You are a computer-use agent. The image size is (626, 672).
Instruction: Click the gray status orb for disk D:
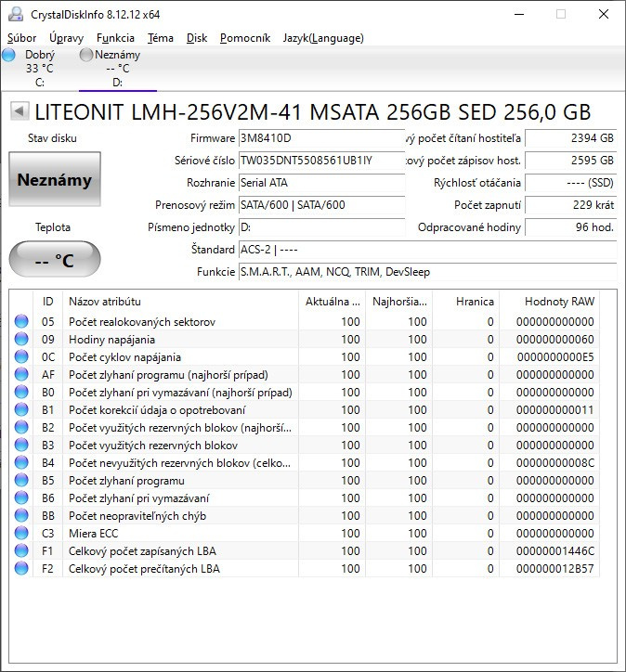pyautogui.click(x=86, y=55)
